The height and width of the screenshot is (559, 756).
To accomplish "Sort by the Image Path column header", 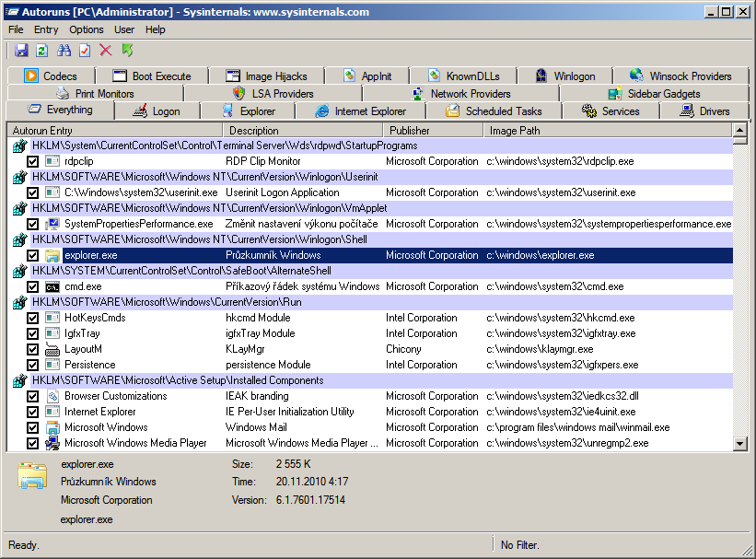I will coord(608,131).
